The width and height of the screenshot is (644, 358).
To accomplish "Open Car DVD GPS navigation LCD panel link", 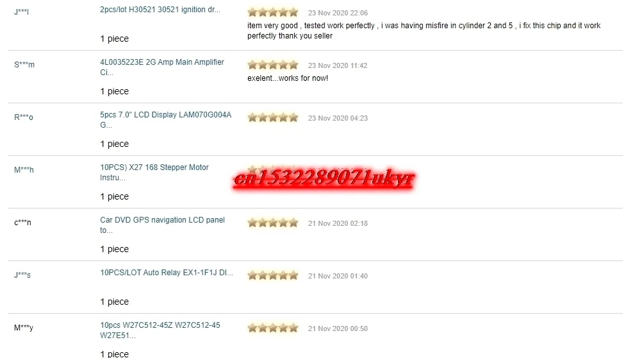I will click(162, 225).
